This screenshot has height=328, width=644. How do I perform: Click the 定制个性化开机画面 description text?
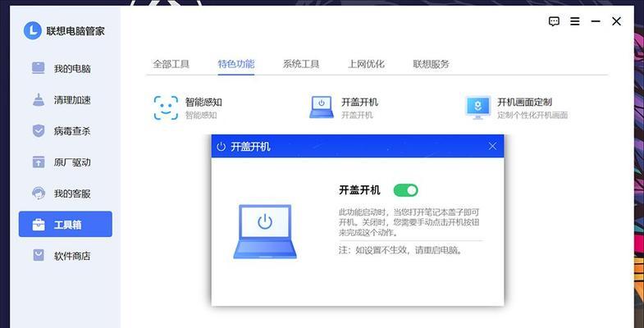click(x=532, y=115)
